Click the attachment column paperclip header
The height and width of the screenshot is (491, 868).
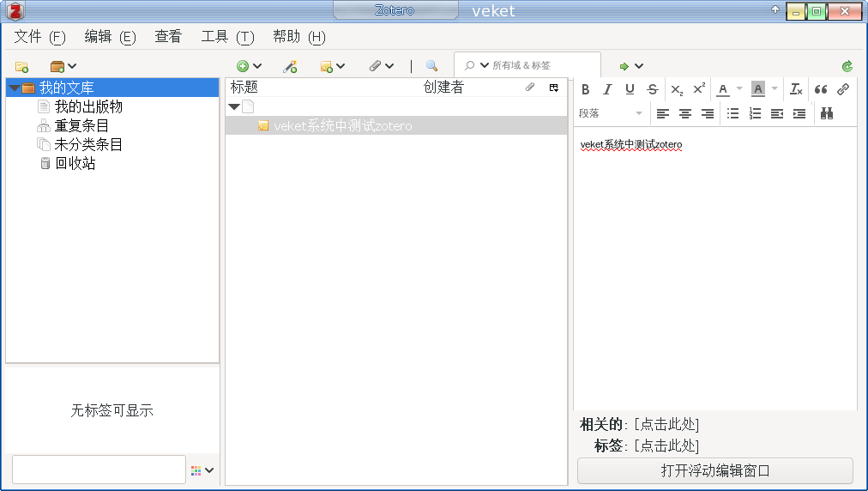click(530, 87)
